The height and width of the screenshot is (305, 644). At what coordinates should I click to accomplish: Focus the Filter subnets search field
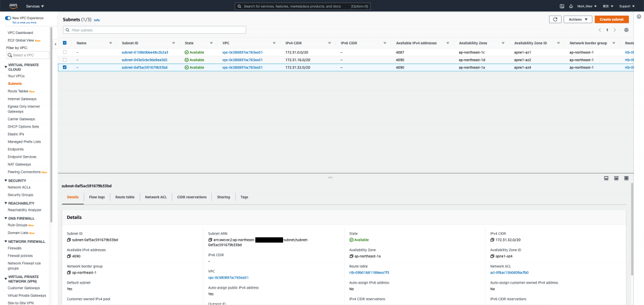(x=155, y=30)
